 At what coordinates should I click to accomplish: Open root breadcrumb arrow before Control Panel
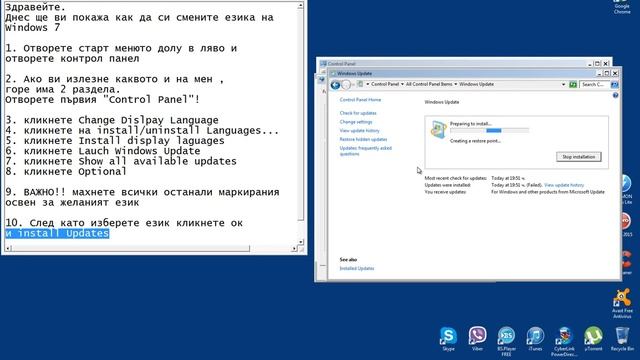pyautogui.click(x=367, y=84)
